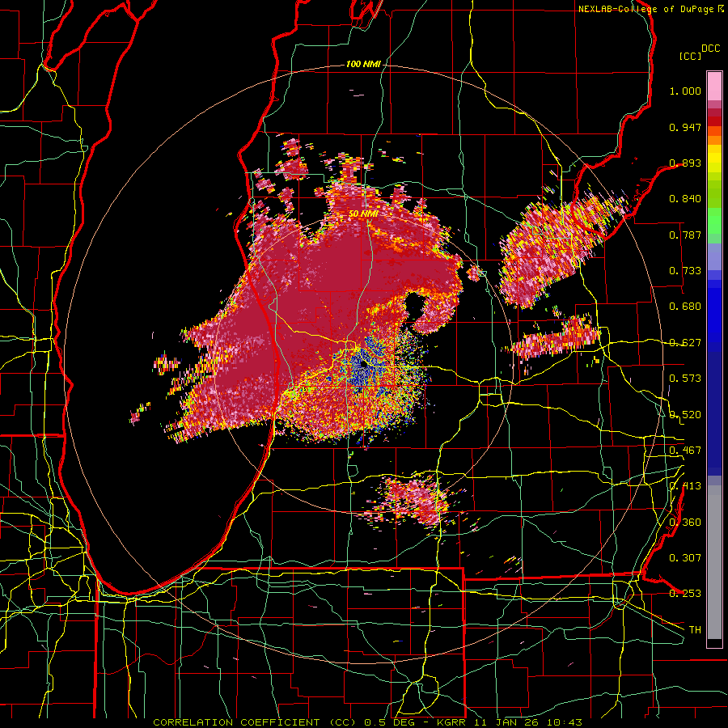This screenshot has width=728, height=728.
Task: Click the 0.840 scale value
Action: pos(685,199)
